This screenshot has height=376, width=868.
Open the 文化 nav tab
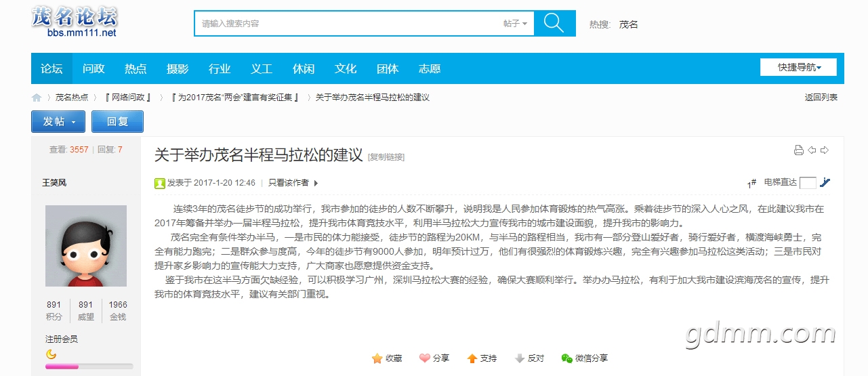[346, 68]
